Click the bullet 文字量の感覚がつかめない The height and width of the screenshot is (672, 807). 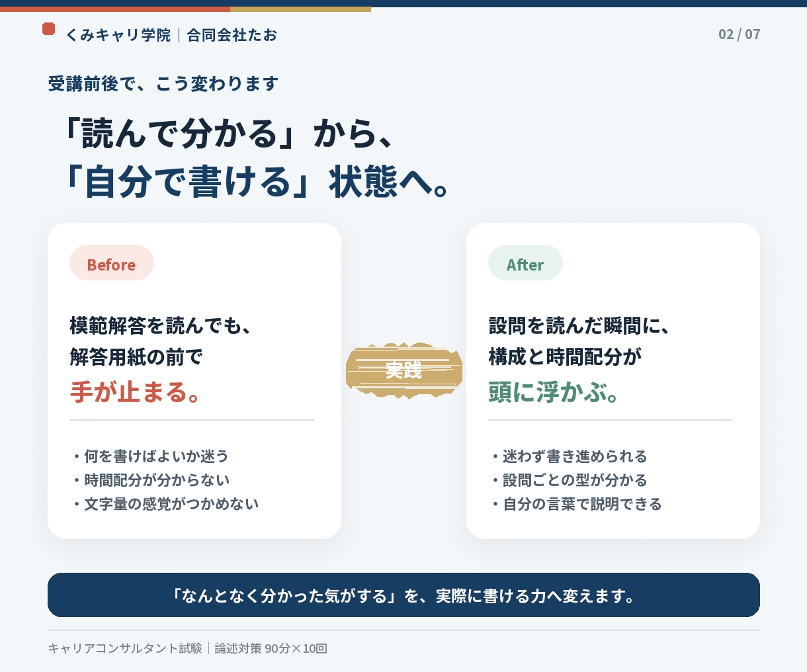point(165,504)
